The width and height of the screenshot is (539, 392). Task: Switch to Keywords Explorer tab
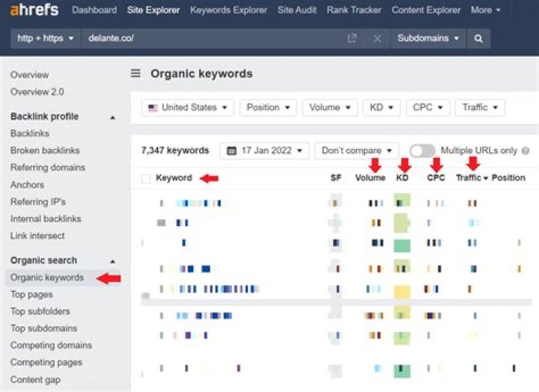tap(228, 10)
